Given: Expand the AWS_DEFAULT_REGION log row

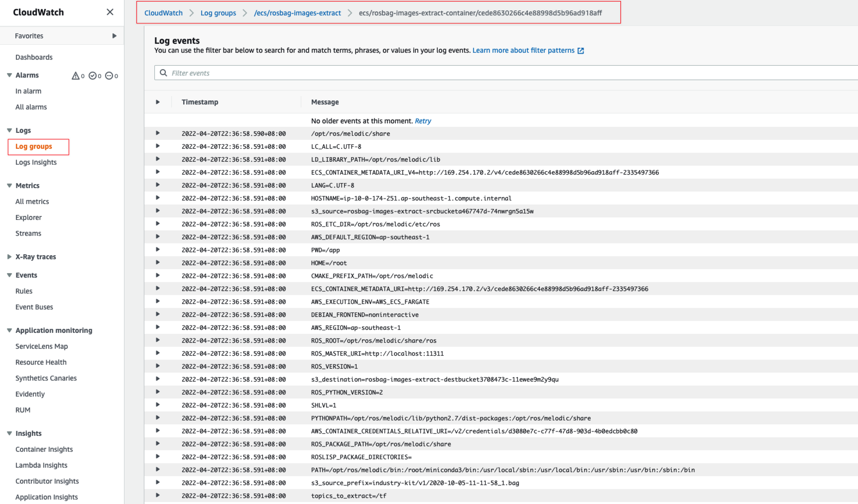Looking at the screenshot, I should point(158,236).
